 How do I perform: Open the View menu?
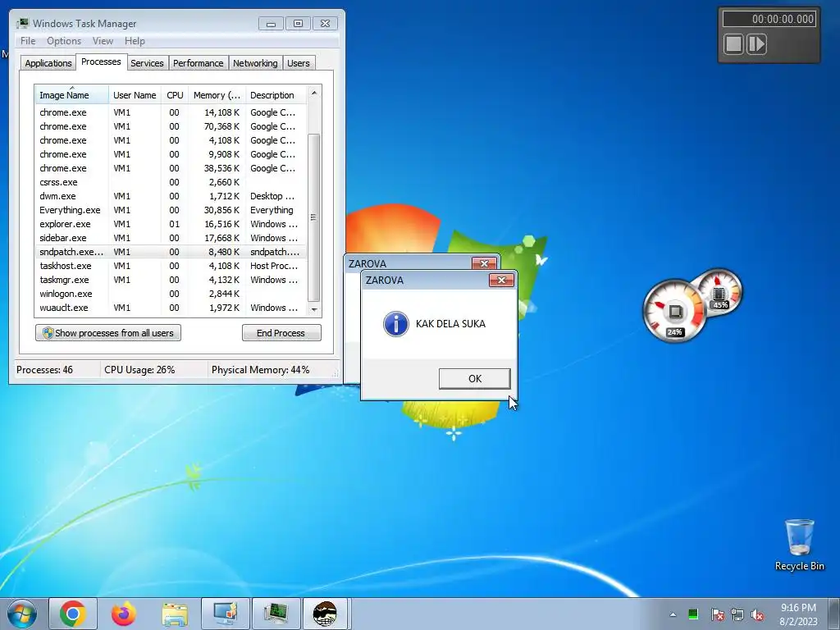tap(103, 41)
